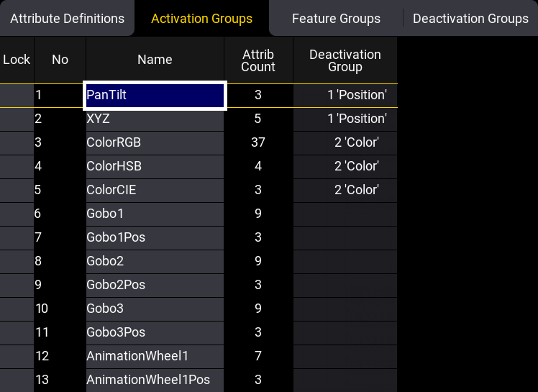Open empty Deactivation Group cell for Gobo2

pos(345,261)
